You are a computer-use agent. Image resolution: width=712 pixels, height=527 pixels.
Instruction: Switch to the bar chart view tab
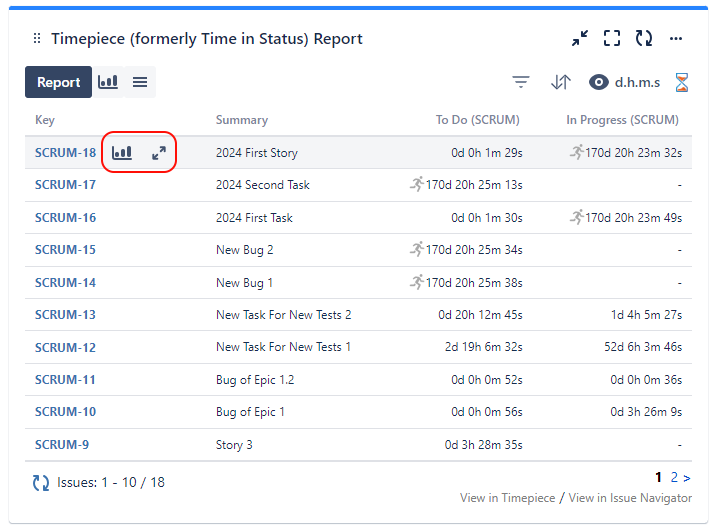pyautogui.click(x=108, y=82)
